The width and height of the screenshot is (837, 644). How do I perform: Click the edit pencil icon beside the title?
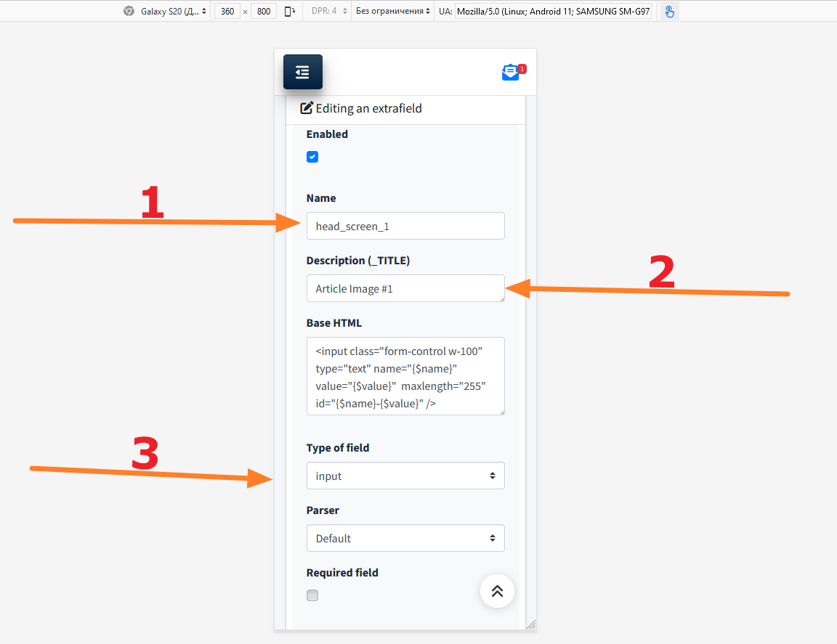tap(307, 108)
